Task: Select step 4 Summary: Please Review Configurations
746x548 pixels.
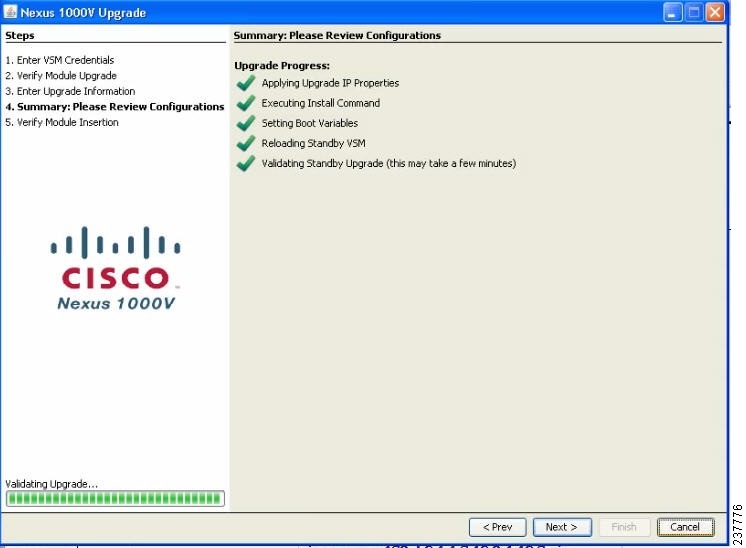Action: (x=115, y=107)
